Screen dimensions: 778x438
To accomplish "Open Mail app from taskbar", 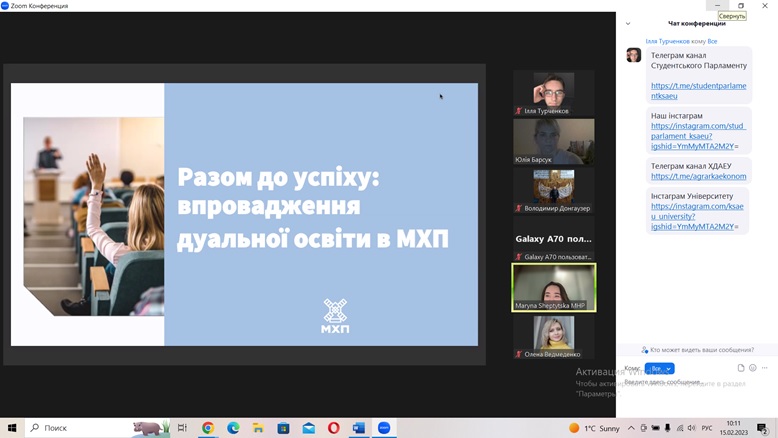I will 309,428.
